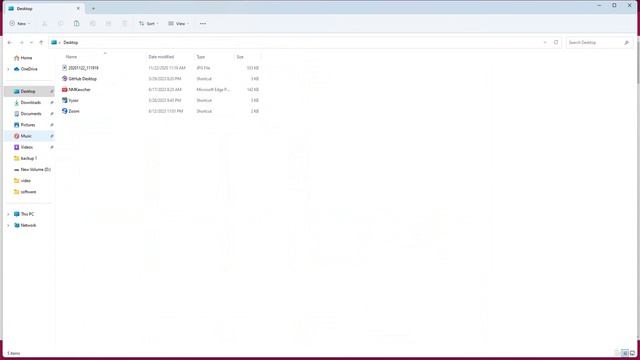Select the red PDF file icon

pos(64,89)
